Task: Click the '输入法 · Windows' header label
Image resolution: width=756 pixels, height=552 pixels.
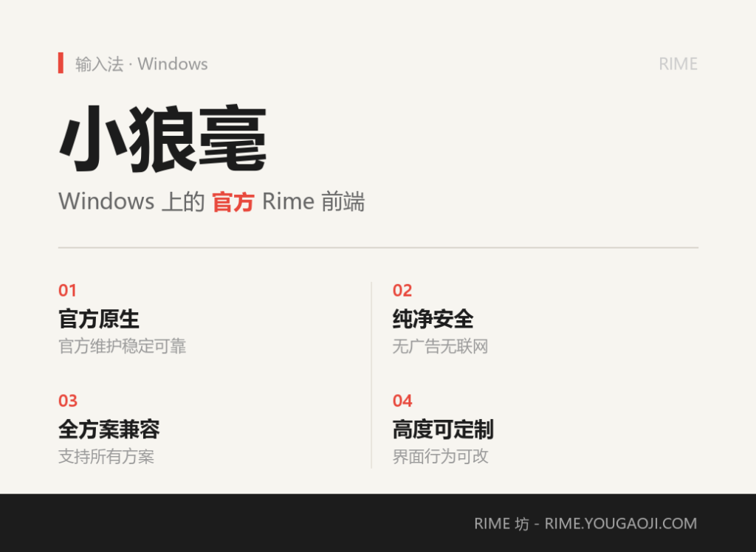Action: 141,63
